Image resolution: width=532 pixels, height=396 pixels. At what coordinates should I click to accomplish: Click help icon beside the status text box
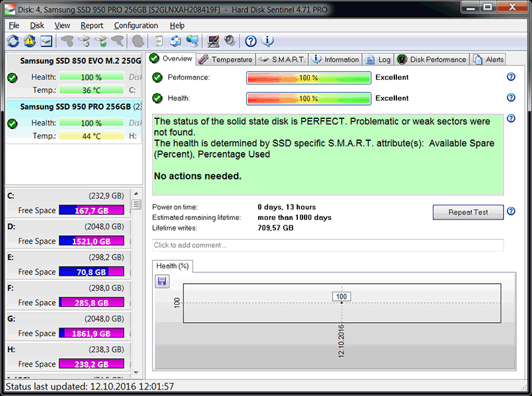tap(511, 118)
